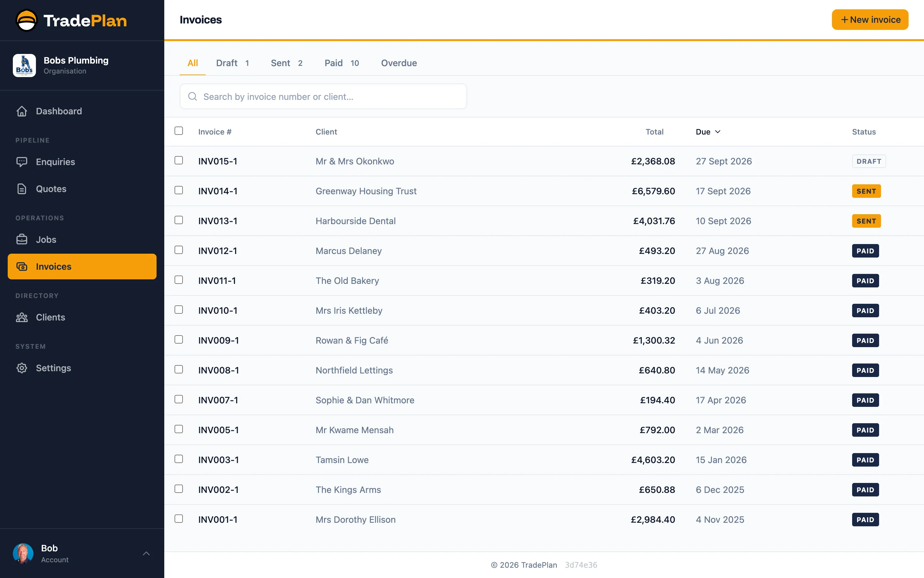Switch to the All tab

click(x=193, y=63)
